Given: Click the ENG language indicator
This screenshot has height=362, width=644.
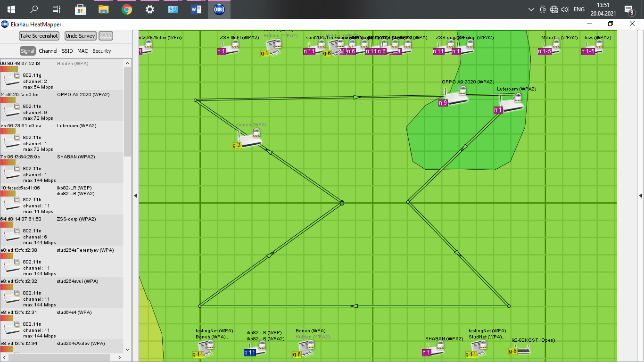Looking at the screenshot, I should coord(579,9).
